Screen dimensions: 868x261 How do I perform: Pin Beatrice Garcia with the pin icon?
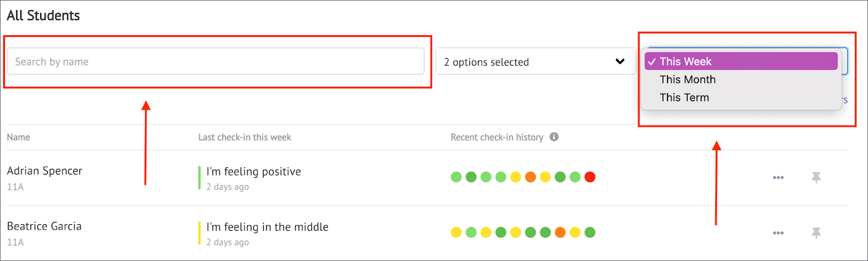(816, 233)
